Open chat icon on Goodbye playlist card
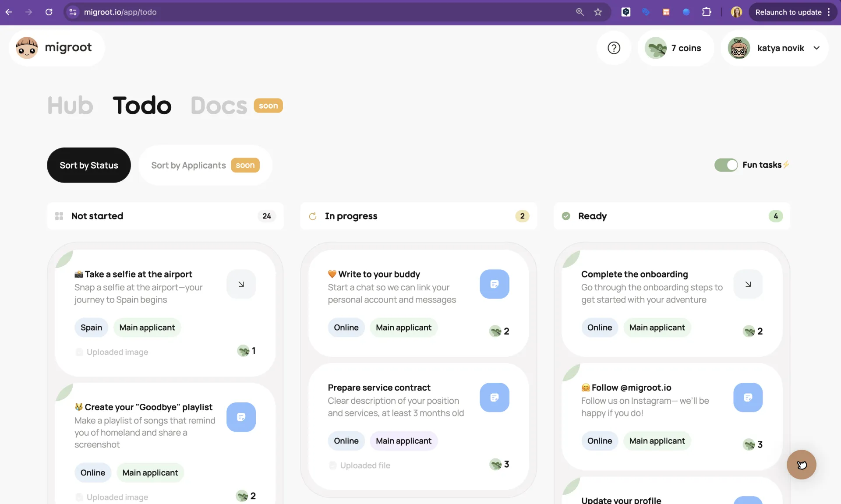Image resolution: width=841 pixels, height=504 pixels. click(x=241, y=417)
